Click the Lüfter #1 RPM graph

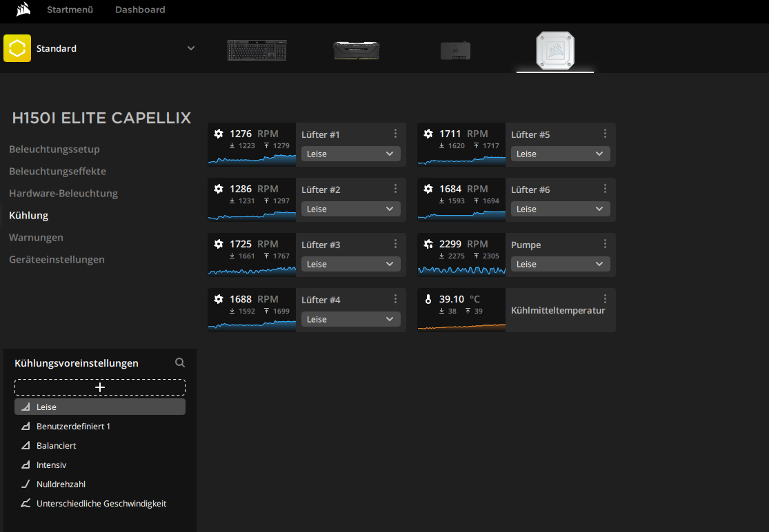(252, 159)
